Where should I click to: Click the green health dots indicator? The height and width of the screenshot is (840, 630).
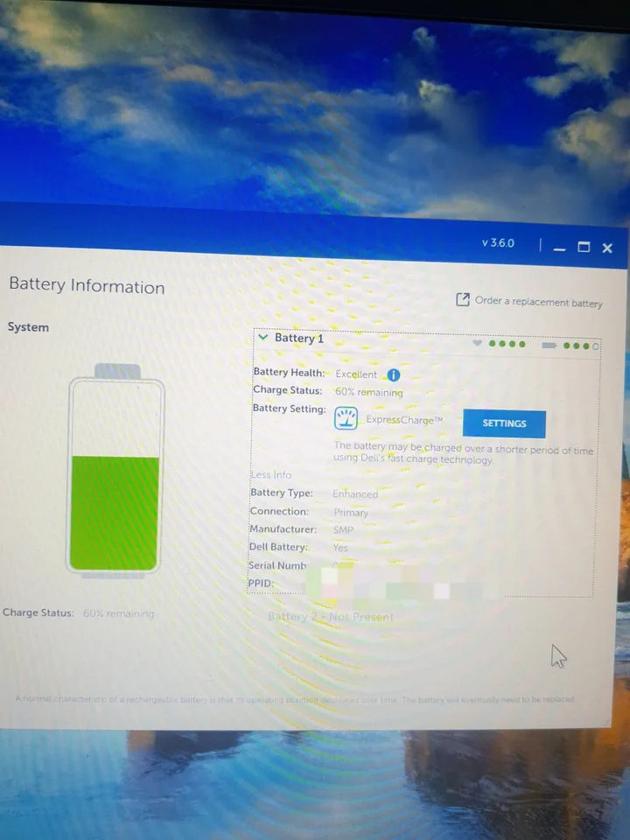tap(507, 344)
